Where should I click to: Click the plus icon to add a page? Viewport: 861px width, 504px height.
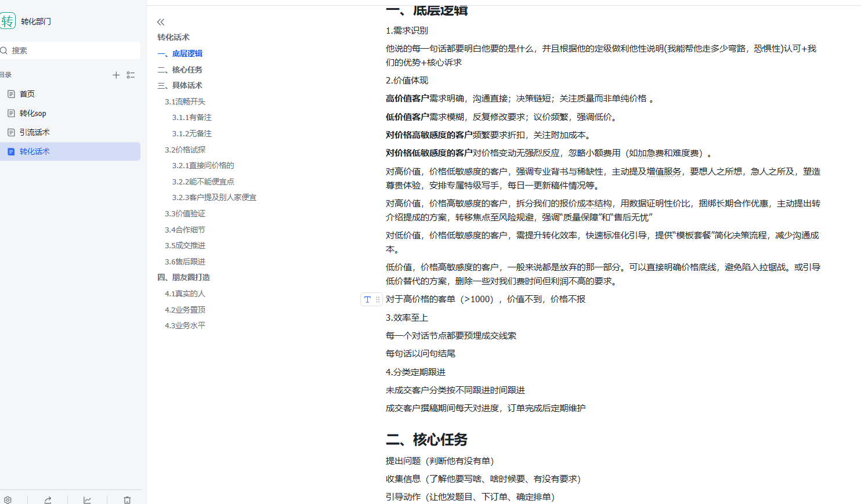pos(116,75)
